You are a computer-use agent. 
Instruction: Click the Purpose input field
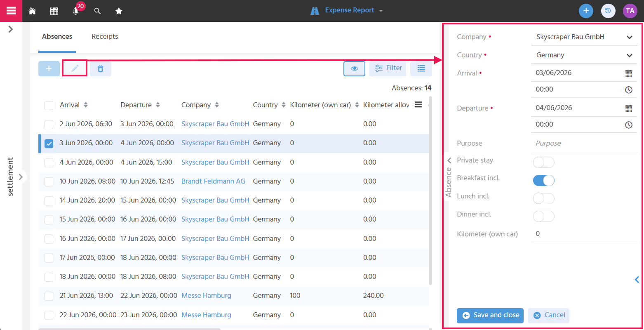coord(584,144)
